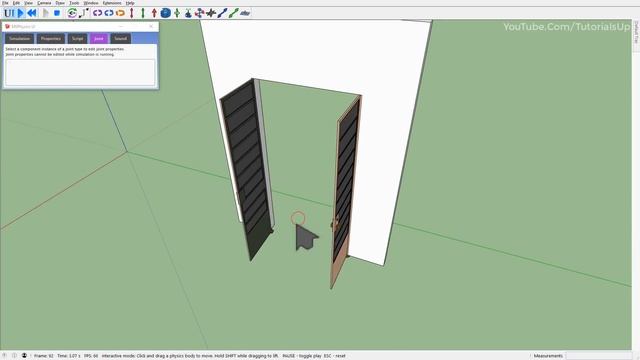The height and width of the screenshot is (360, 640).
Task: Open the View menu
Action: 28,3
